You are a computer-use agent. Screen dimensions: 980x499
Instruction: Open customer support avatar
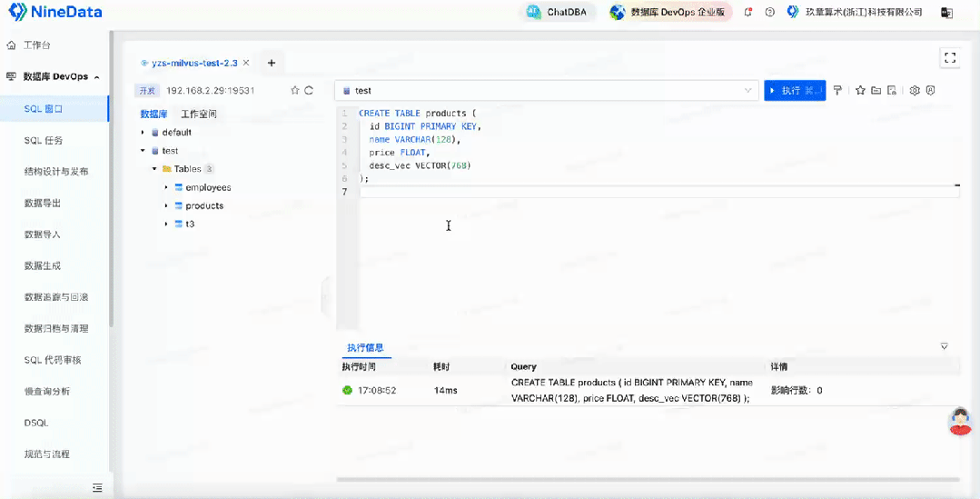click(x=960, y=422)
